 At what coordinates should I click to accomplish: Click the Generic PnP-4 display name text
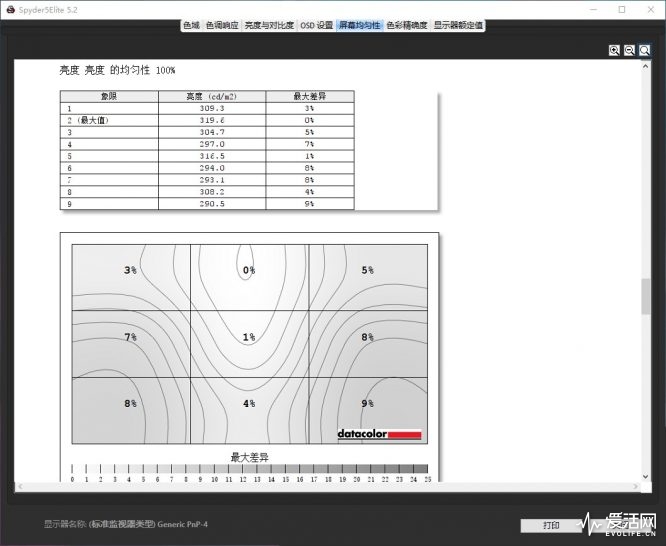[x=183, y=524]
